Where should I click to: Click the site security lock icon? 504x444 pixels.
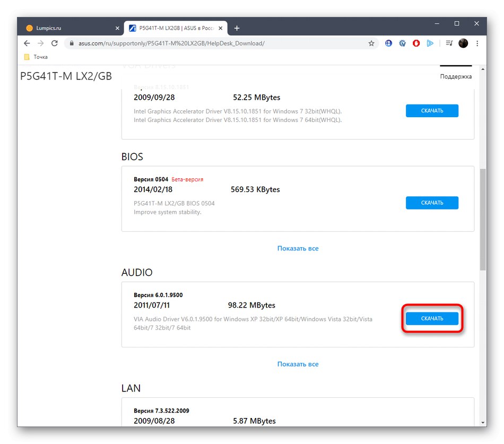pos(72,43)
